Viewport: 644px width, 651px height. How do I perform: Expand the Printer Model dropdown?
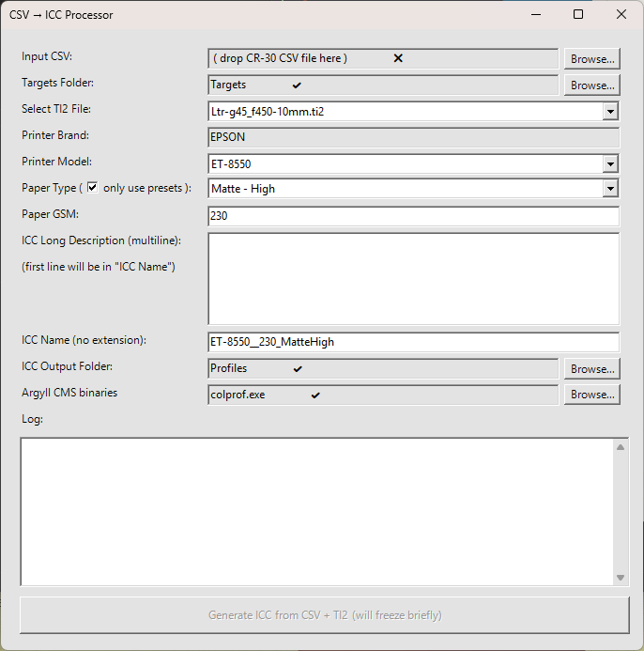[x=610, y=164]
